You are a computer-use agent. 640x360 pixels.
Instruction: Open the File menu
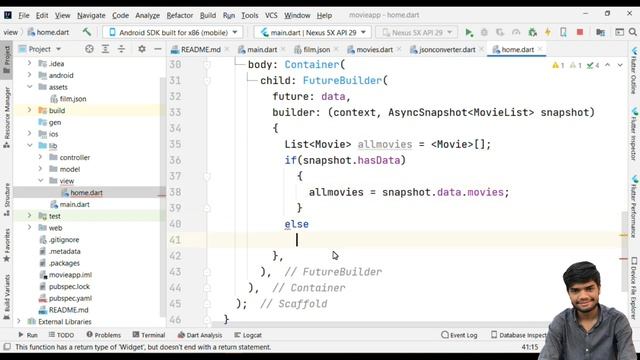[24, 16]
